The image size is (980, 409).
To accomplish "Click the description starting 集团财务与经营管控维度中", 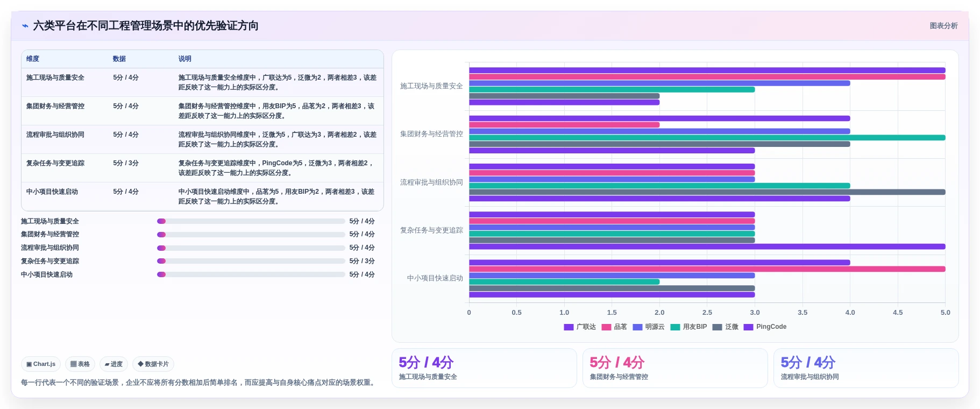I will (278, 111).
